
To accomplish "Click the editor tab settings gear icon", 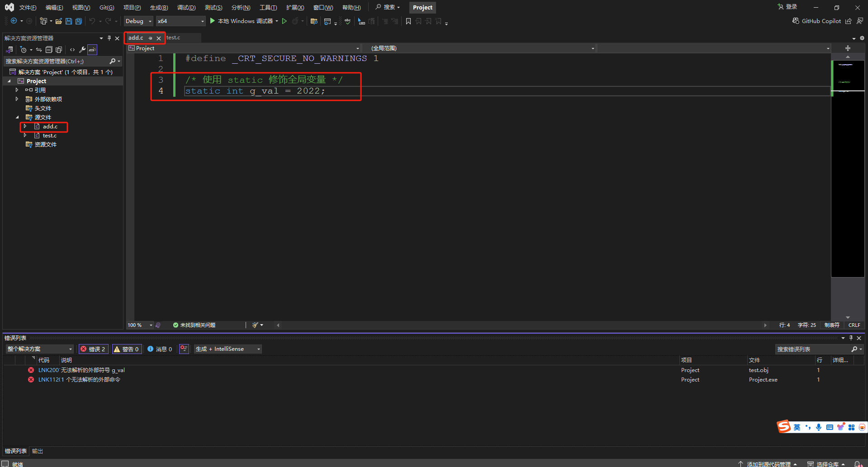I will (x=862, y=38).
